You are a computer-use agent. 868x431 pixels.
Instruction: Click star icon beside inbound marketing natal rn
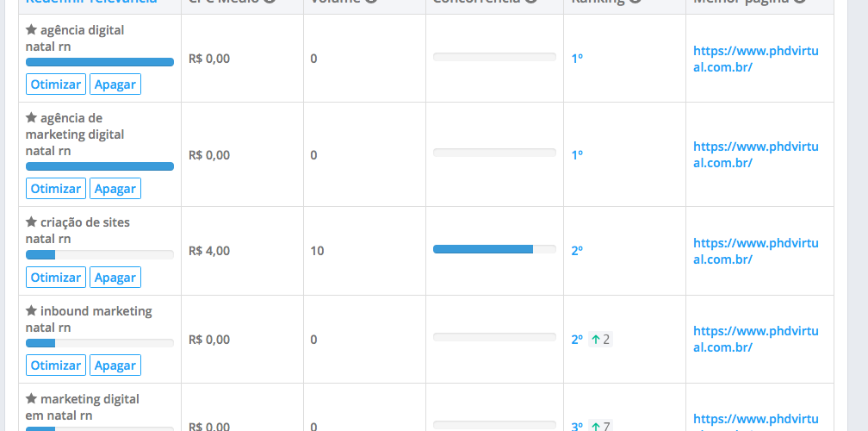pyautogui.click(x=31, y=311)
